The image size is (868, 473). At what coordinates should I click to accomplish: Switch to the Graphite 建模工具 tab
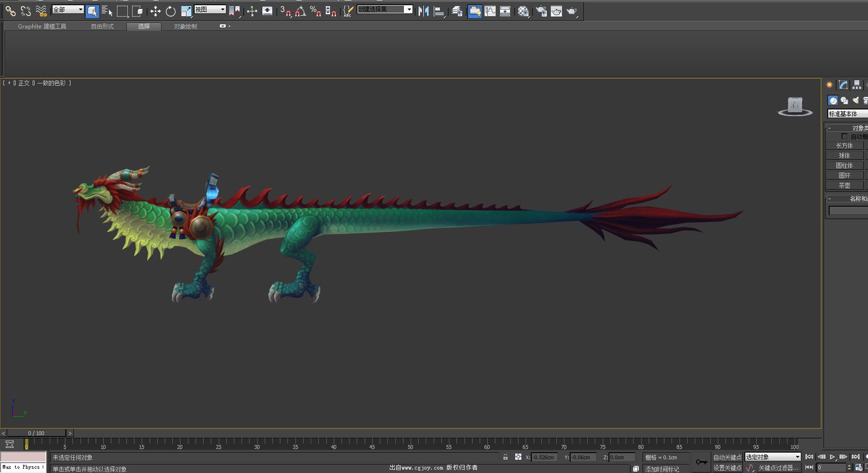[42, 27]
